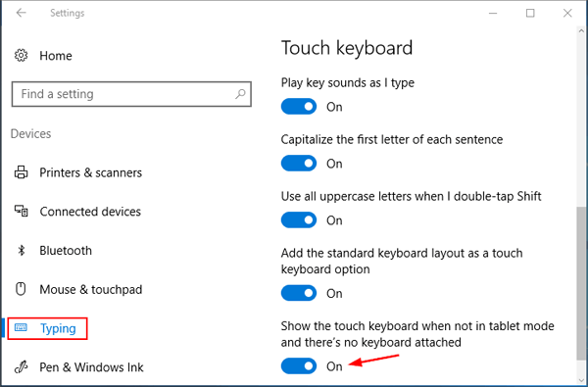Click 'Use all uppercase letters' label
588x387 pixels.
click(x=411, y=196)
